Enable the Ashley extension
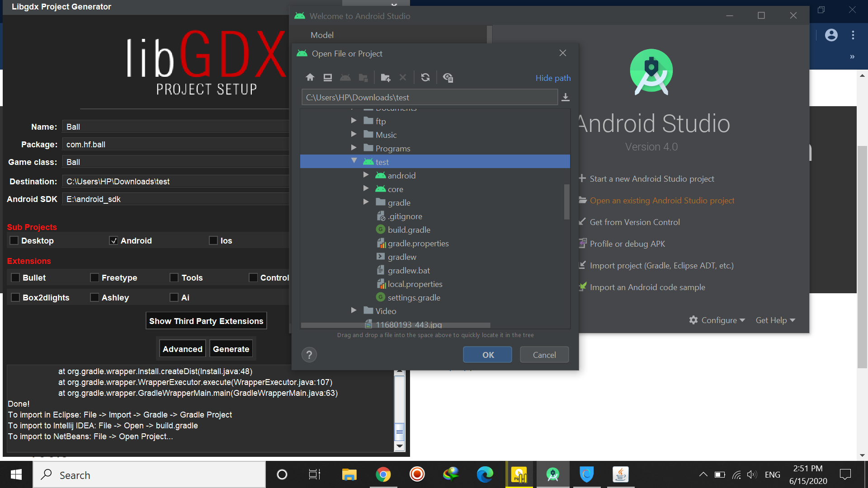Screen dimensions: 868x488 [94, 297]
